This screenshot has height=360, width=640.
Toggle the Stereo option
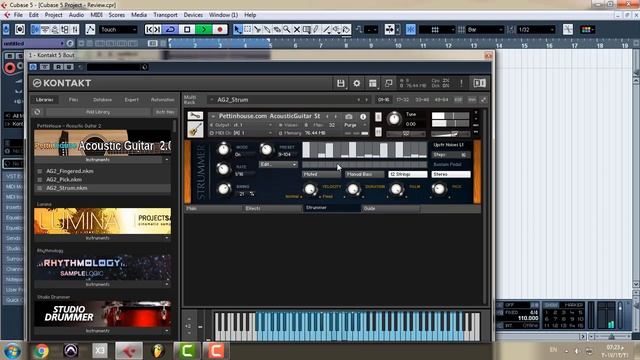(451, 174)
